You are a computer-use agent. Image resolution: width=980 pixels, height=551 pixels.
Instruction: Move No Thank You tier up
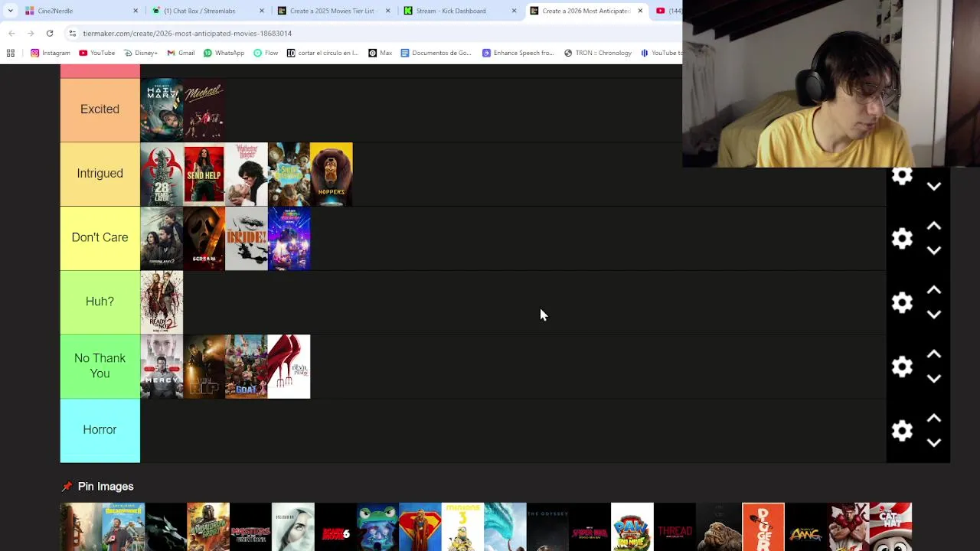934,355
